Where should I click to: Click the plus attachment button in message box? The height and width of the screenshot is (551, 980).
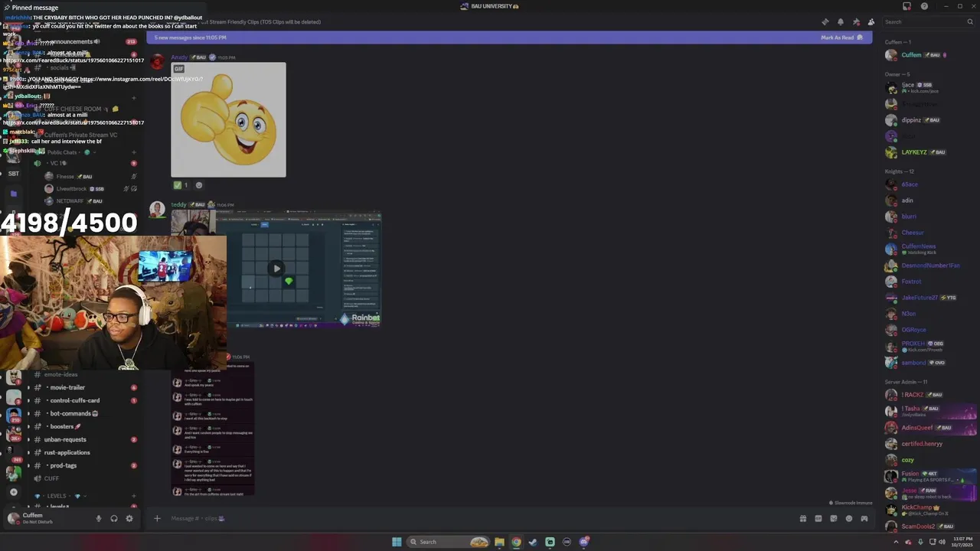(157, 518)
